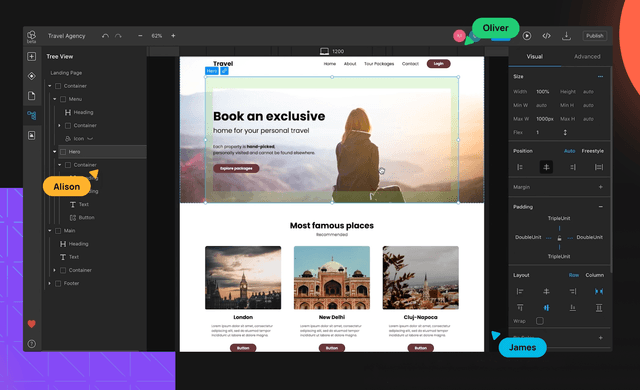Image resolution: width=640 pixels, height=390 pixels.
Task: Collapse the Padding section with minus
Action: (x=600, y=207)
